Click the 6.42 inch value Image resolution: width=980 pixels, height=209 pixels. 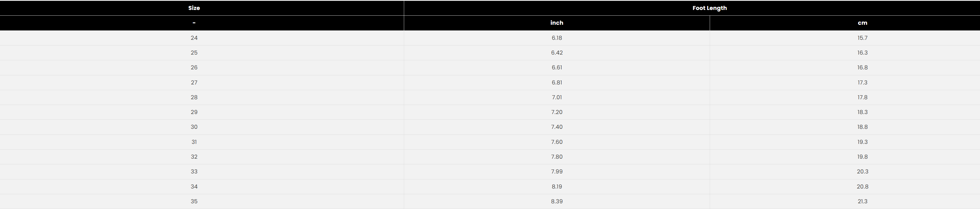557,53
